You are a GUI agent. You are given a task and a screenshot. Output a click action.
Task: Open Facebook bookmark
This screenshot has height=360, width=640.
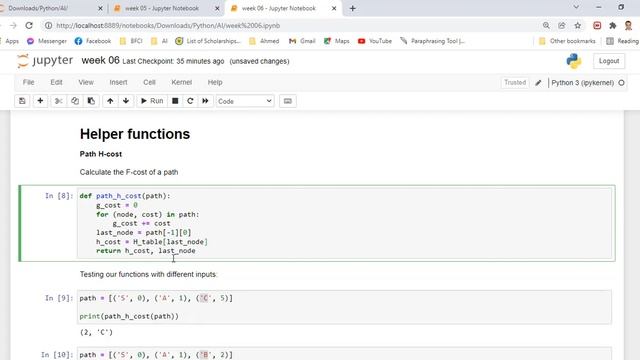[x=93, y=41]
